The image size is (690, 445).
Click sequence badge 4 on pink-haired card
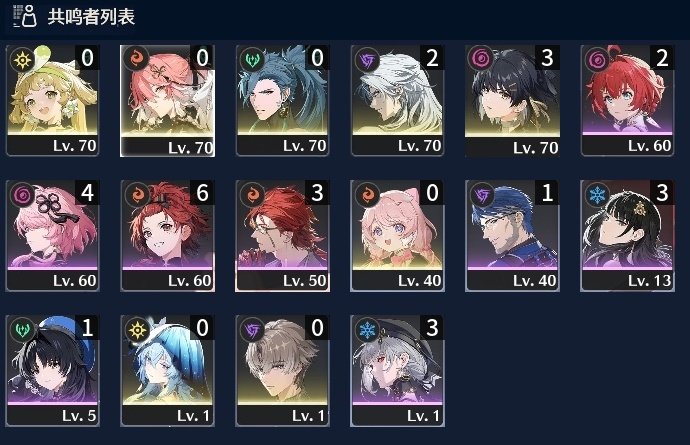(87, 192)
